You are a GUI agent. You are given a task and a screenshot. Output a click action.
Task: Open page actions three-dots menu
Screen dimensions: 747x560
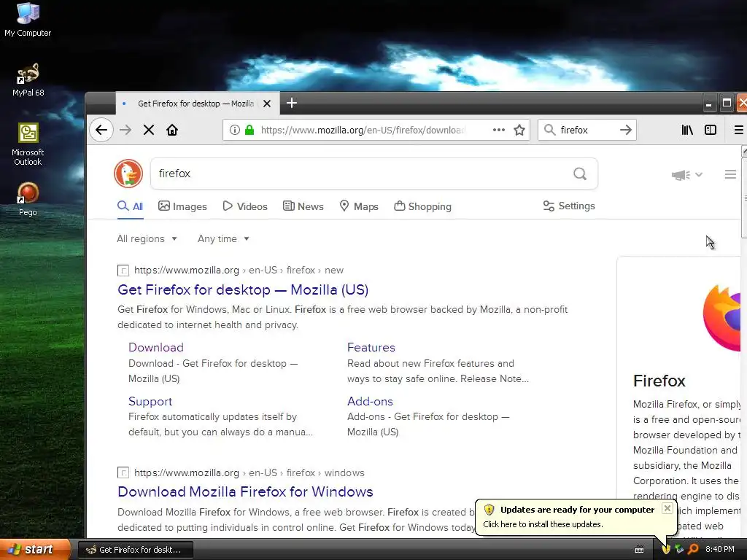(x=499, y=130)
